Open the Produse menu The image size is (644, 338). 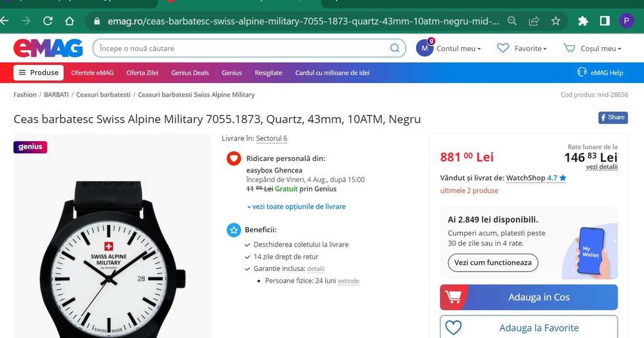pyautogui.click(x=39, y=73)
